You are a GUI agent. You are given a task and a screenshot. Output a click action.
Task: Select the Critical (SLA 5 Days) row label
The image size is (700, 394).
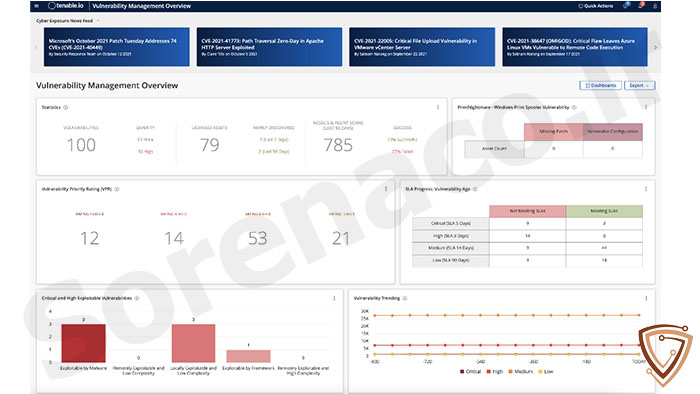[451, 223]
